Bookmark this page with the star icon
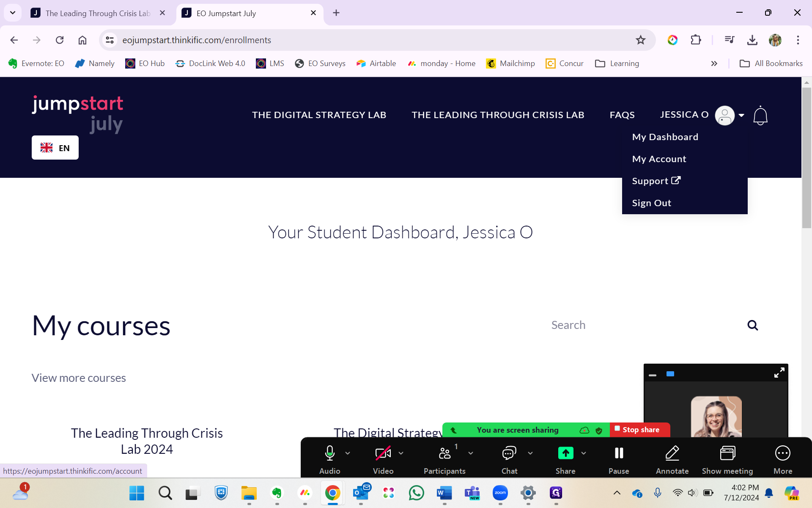The width and height of the screenshot is (812, 508). coord(640,40)
